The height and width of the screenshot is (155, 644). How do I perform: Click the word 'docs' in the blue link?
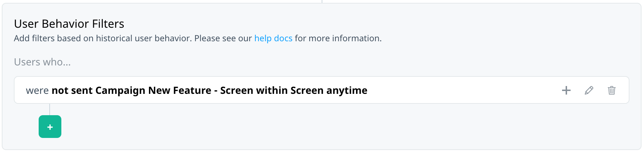[283, 38]
